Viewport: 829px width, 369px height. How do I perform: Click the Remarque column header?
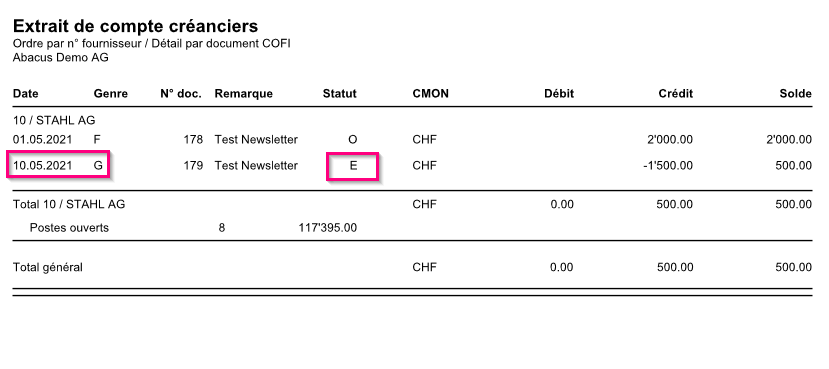pyautogui.click(x=244, y=94)
